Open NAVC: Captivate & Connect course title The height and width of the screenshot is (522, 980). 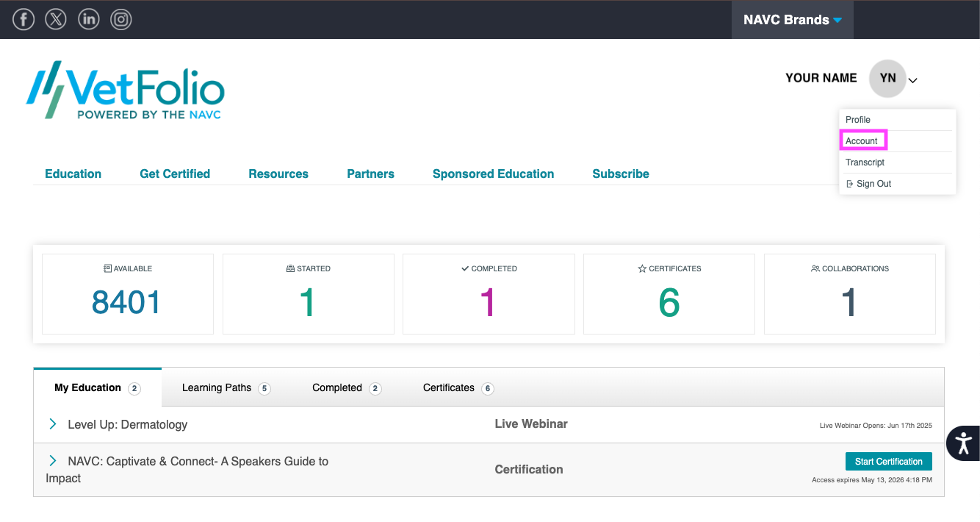[187, 470]
